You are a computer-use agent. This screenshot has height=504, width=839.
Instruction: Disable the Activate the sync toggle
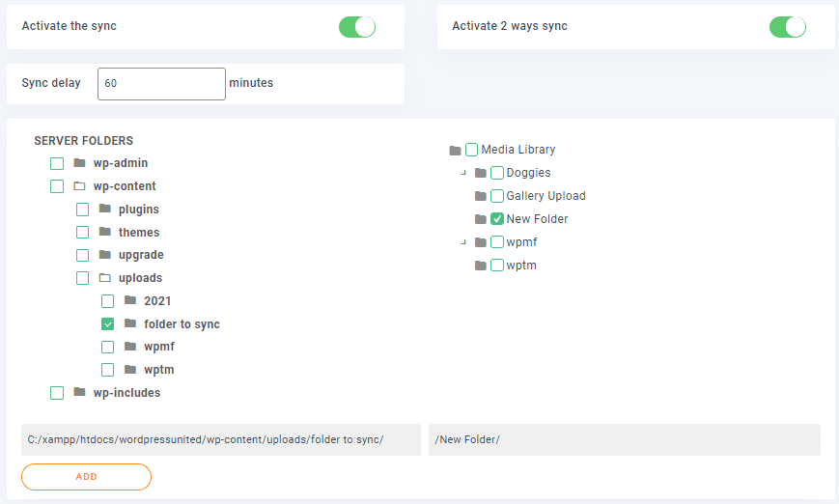point(356,27)
